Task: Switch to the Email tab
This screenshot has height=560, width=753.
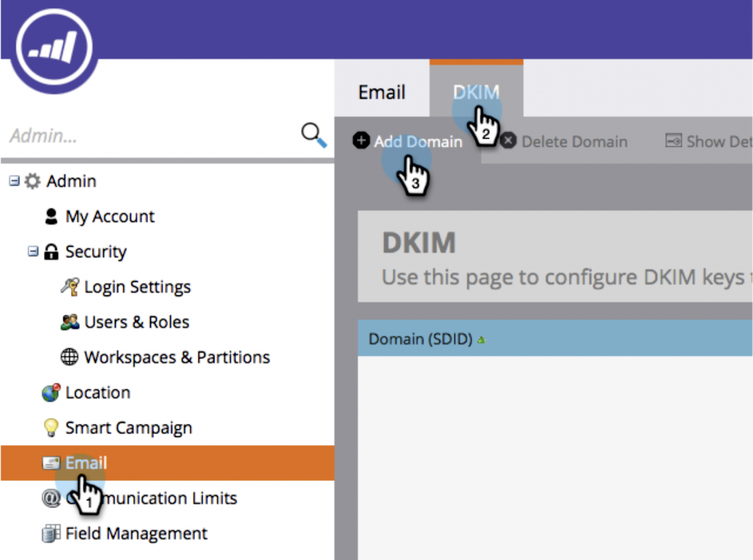Action: pyautogui.click(x=381, y=92)
